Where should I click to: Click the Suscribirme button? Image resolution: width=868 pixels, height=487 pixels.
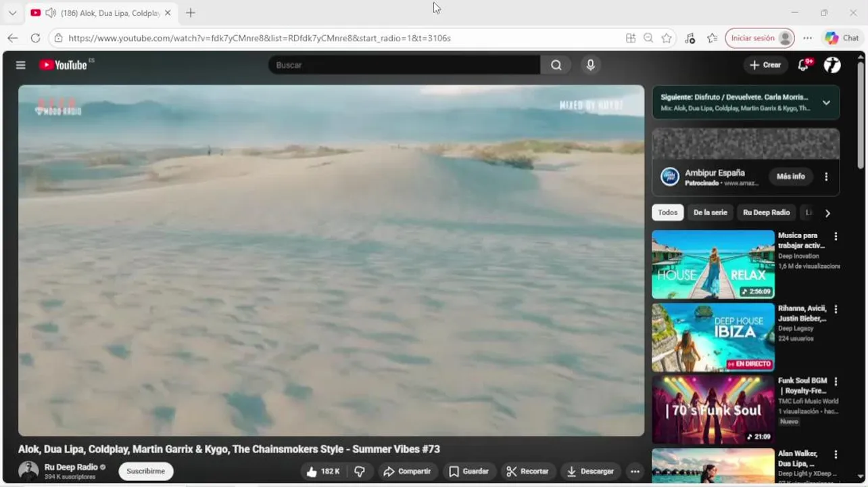click(146, 471)
